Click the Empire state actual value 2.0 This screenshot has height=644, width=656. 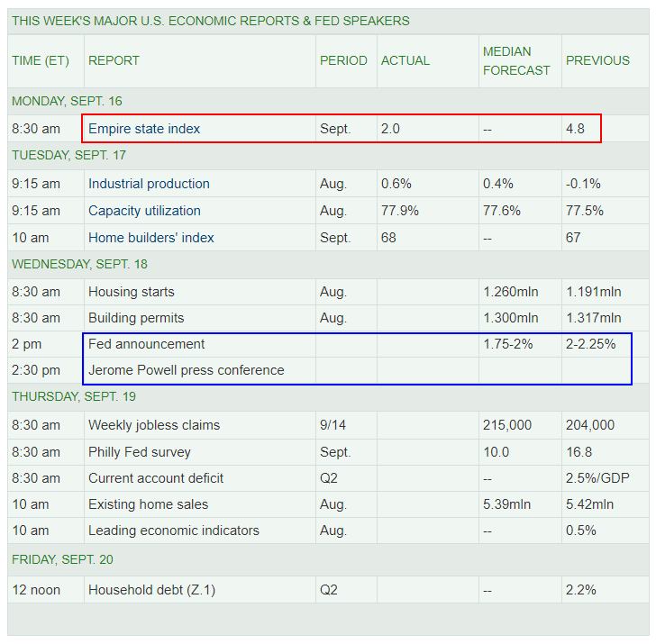(390, 129)
